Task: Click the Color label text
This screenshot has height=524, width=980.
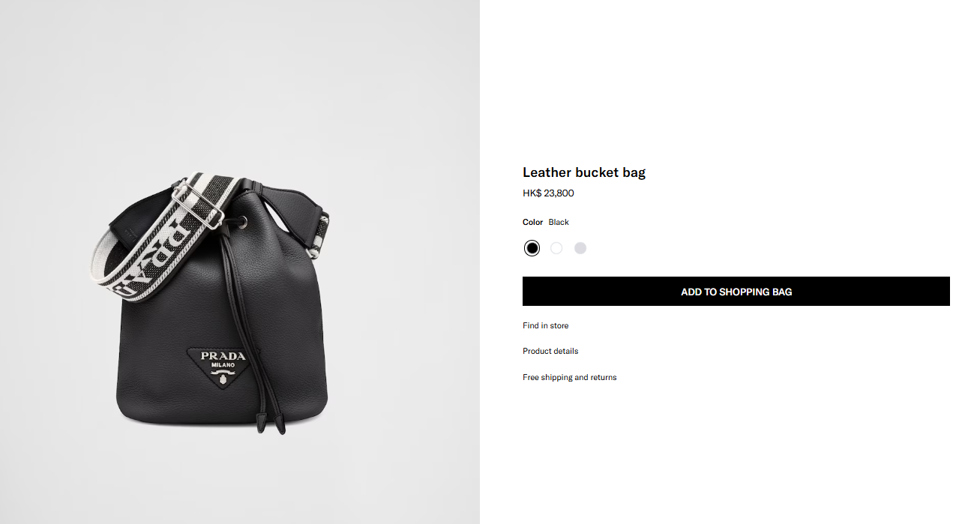Action: coord(532,222)
